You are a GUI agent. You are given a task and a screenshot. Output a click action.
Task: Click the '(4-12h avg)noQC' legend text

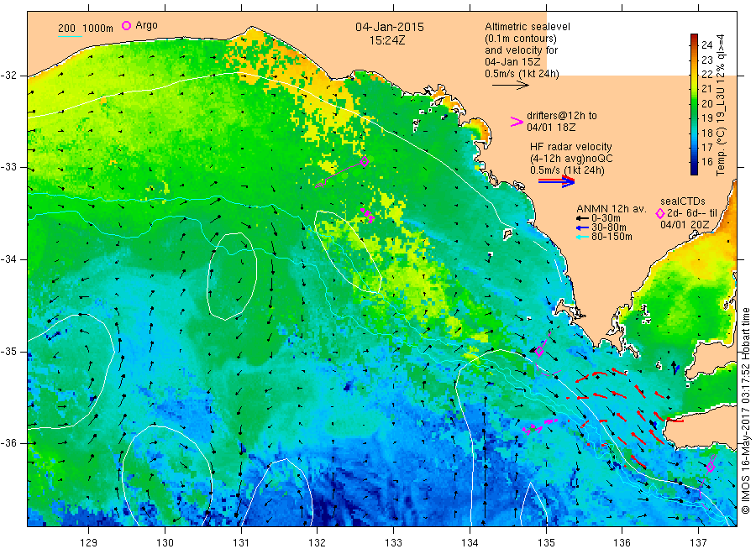[571, 159]
